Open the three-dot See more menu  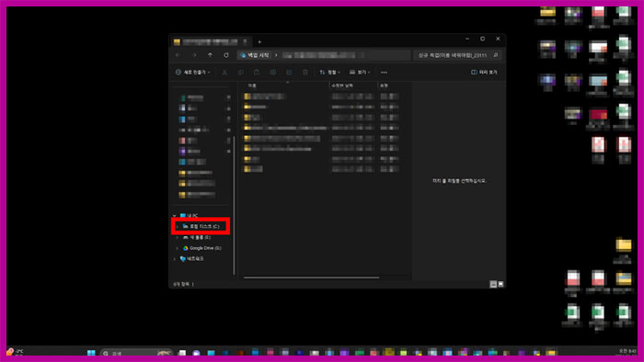384,73
